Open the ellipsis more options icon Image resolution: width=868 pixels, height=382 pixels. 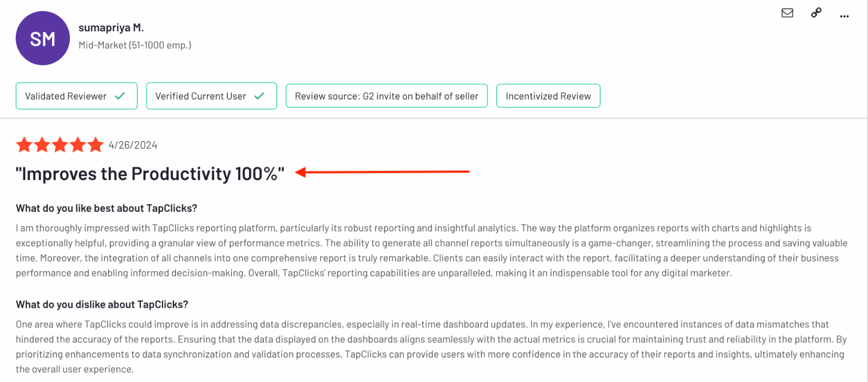tap(844, 16)
